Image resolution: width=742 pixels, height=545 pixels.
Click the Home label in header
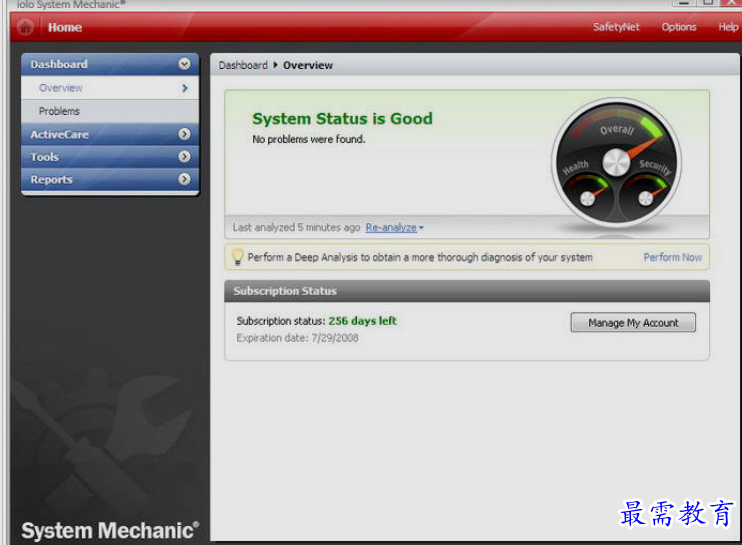(x=65, y=27)
